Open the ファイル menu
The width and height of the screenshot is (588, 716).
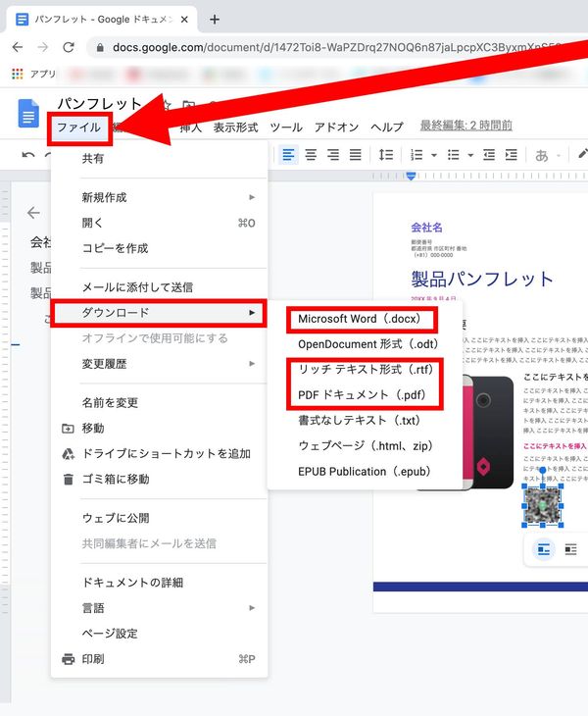[x=79, y=127]
